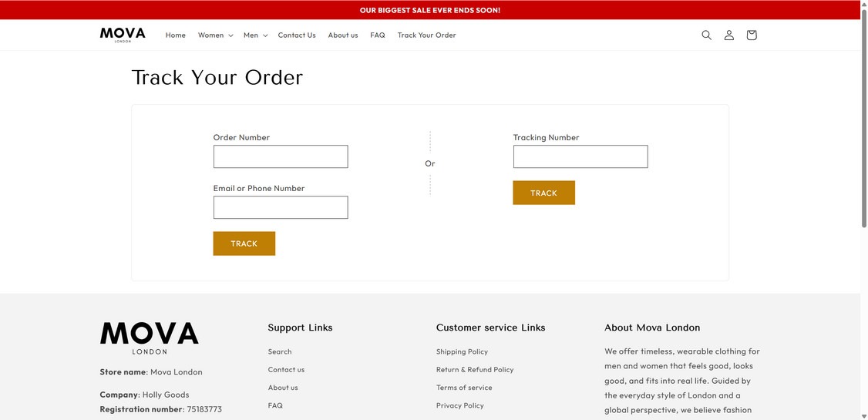
Task: Click the Tracking Number input field
Action: coord(580,156)
